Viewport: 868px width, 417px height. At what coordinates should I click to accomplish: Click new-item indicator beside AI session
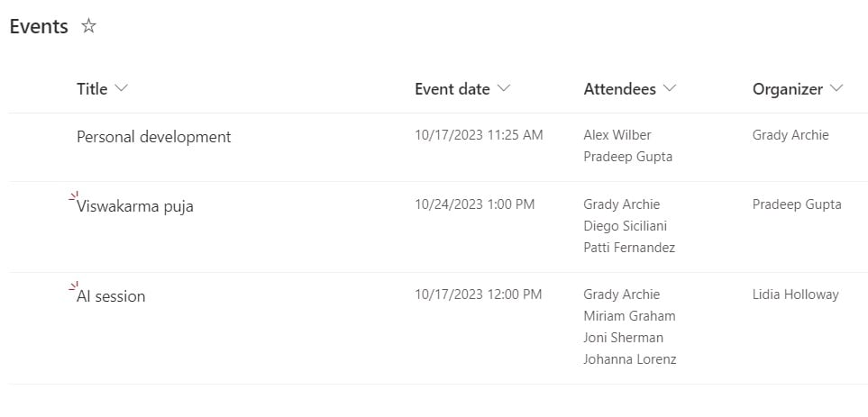(73, 286)
